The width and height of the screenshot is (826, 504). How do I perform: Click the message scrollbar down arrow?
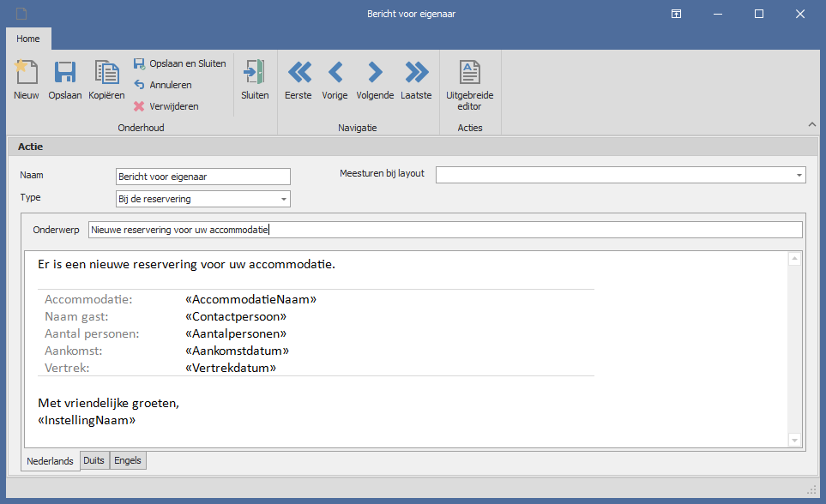click(794, 441)
